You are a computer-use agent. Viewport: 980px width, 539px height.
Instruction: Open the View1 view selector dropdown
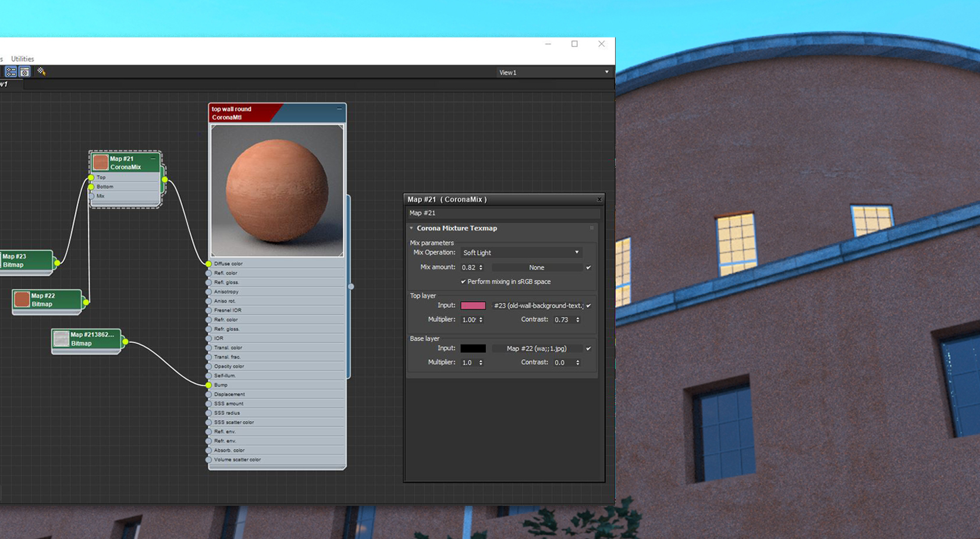tap(553, 72)
